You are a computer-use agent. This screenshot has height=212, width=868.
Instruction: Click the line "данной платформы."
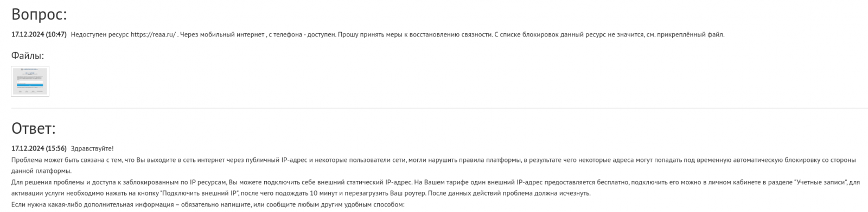point(41,171)
